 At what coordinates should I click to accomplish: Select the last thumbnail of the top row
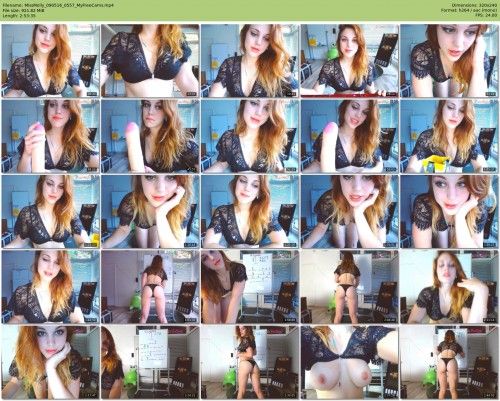pyautogui.click(x=449, y=61)
